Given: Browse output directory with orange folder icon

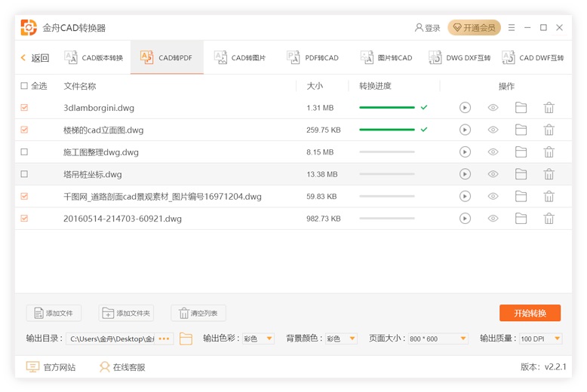Looking at the screenshot, I should (186, 338).
